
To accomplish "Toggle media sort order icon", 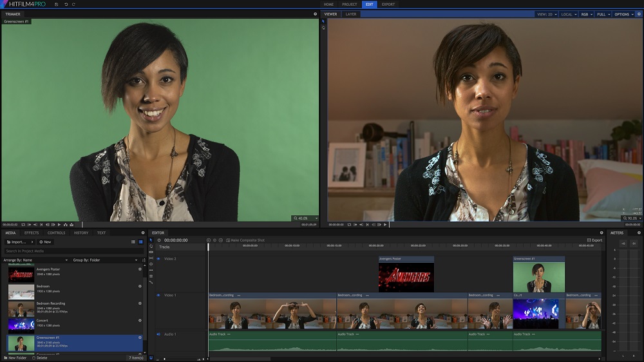I will click(144, 260).
